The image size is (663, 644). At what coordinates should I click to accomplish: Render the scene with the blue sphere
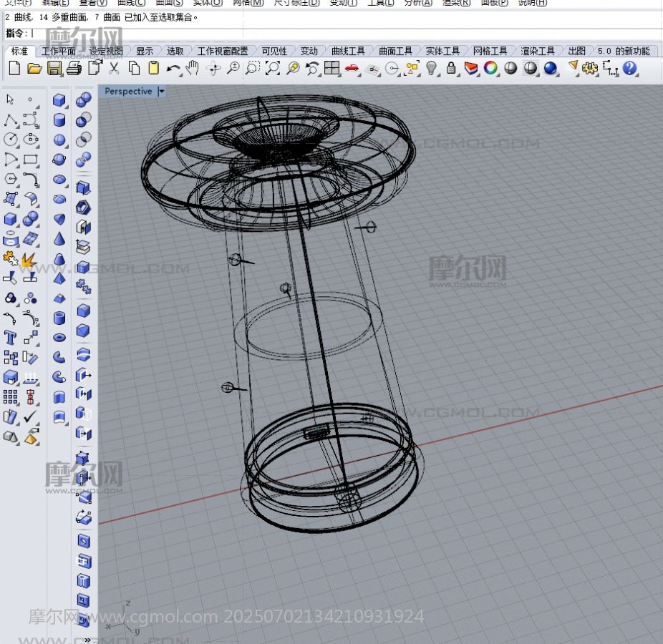tap(550, 68)
